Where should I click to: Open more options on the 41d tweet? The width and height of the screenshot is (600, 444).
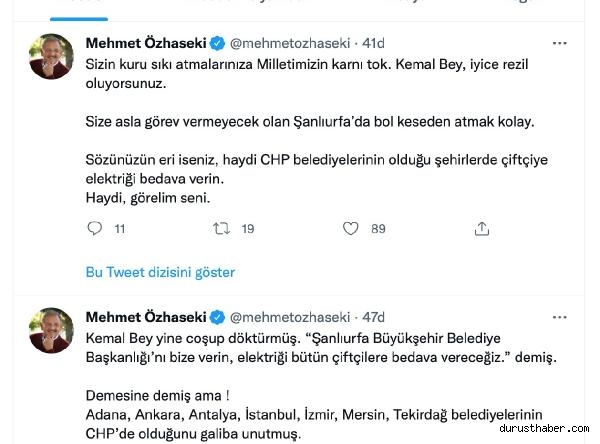click(x=560, y=43)
